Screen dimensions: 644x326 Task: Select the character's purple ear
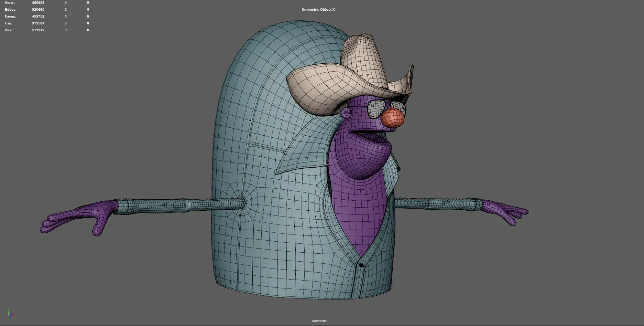(x=346, y=113)
